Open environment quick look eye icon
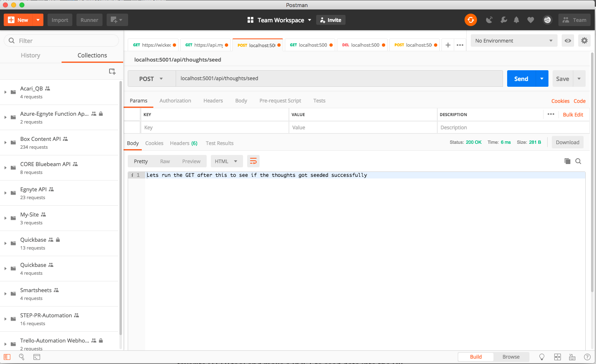Screen dimensions: 596x364 pyautogui.click(x=568, y=40)
